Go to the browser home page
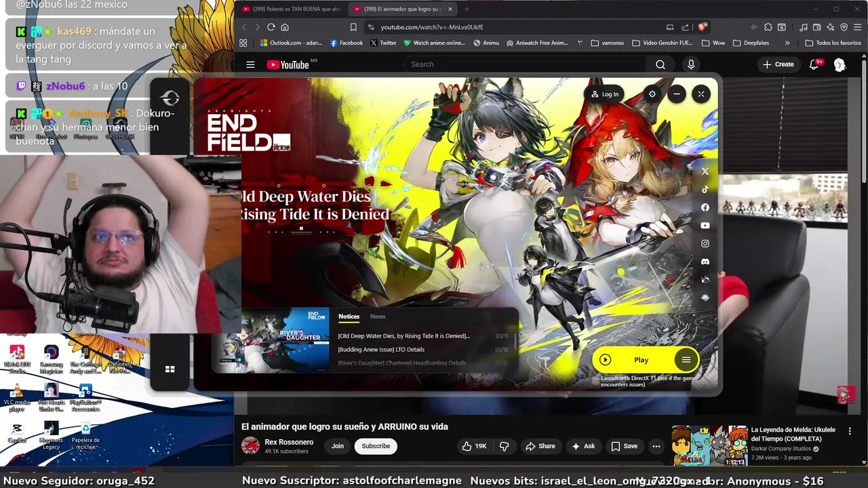 pyautogui.click(x=285, y=27)
